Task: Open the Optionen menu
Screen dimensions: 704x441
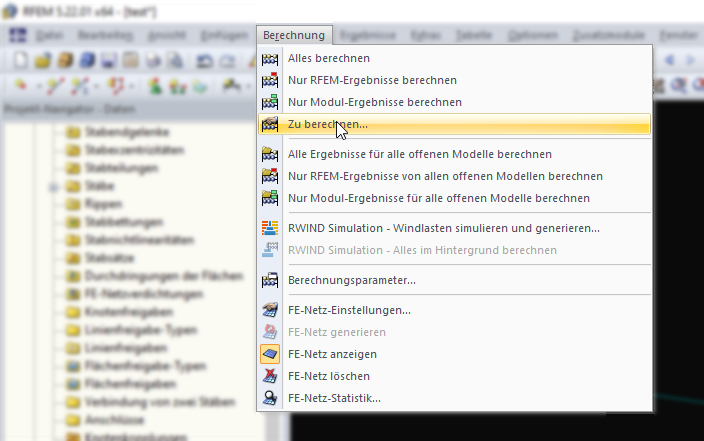Action: tap(533, 35)
